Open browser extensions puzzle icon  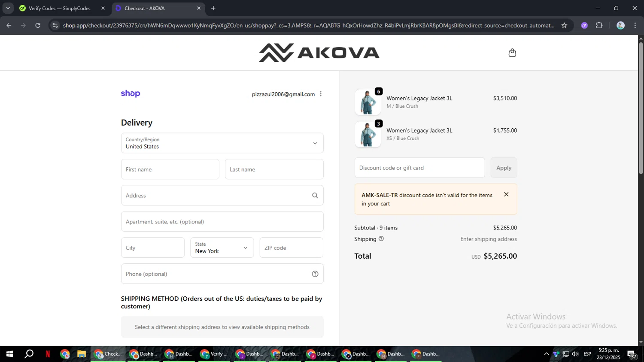click(x=599, y=25)
